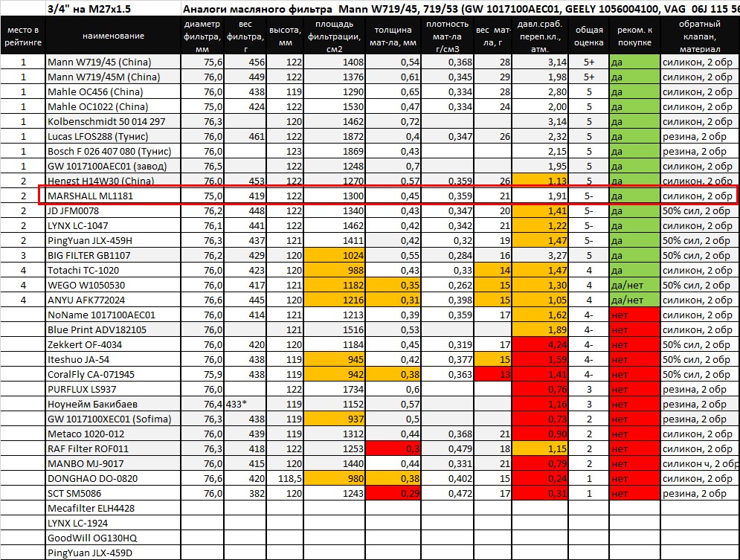The height and width of the screenshot is (560, 740).
Task: Select the 'Mecafilter ELH4428' cell
Action: pyautogui.click(x=113, y=508)
